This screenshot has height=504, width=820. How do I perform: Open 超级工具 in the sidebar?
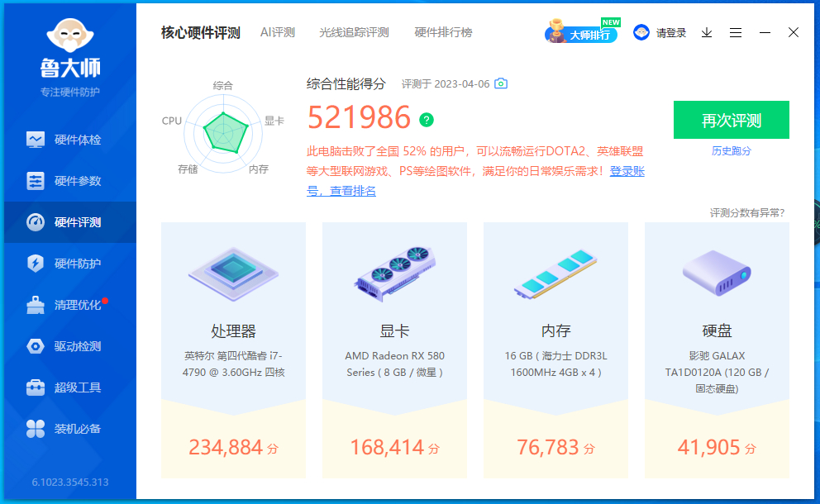click(x=70, y=388)
